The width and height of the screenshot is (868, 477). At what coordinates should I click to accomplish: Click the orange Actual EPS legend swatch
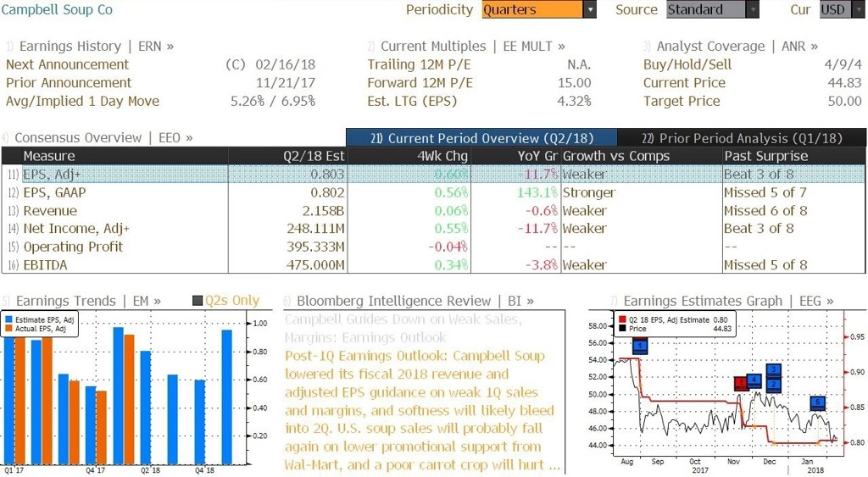(8, 329)
